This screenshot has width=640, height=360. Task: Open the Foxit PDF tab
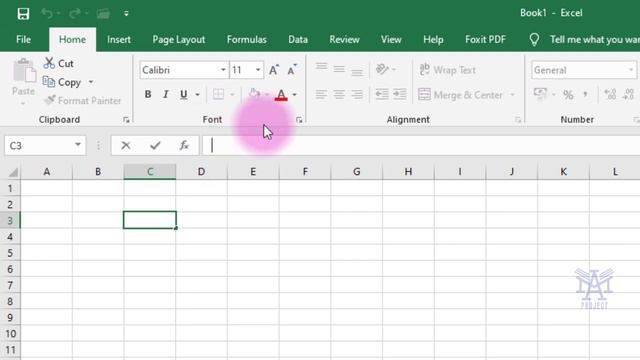(485, 40)
